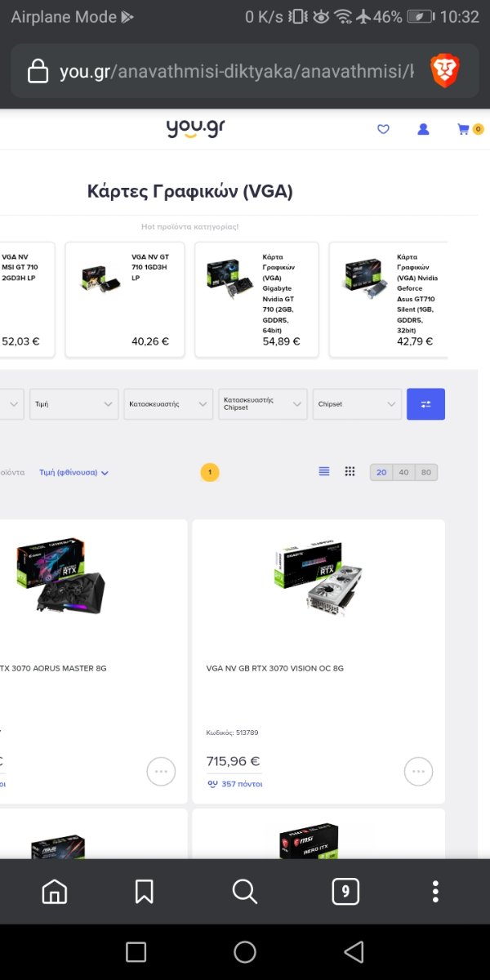
Task: Expand the Chipset filter dropdown
Action: pyautogui.click(x=358, y=403)
